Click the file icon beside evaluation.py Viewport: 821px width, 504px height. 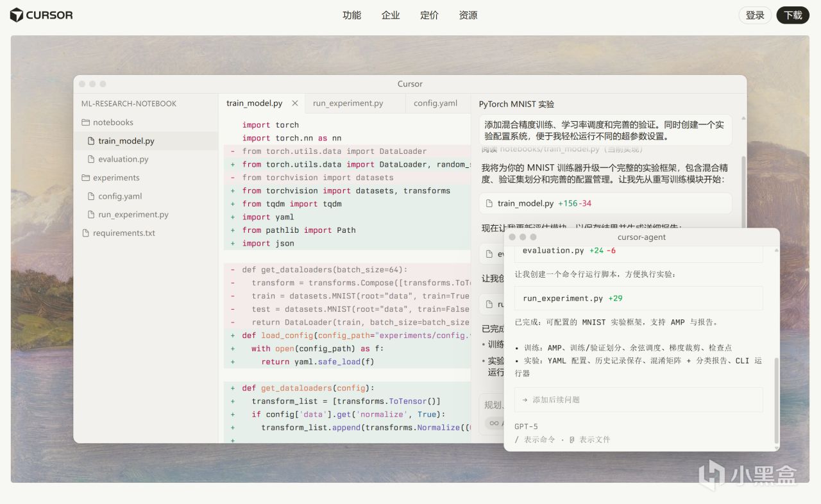[x=91, y=159]
